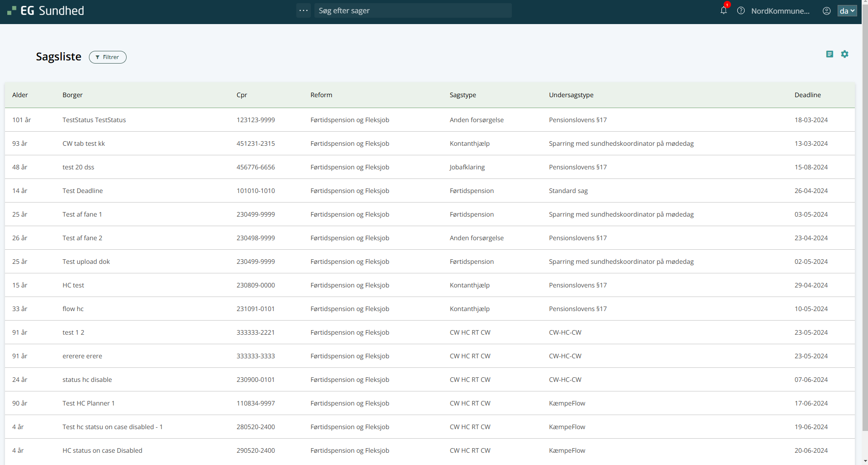Image resolution: width=868 pixels, height=465 pixels.
Task: Open case TestStatus TestStatus
Action: coord(94,120)
